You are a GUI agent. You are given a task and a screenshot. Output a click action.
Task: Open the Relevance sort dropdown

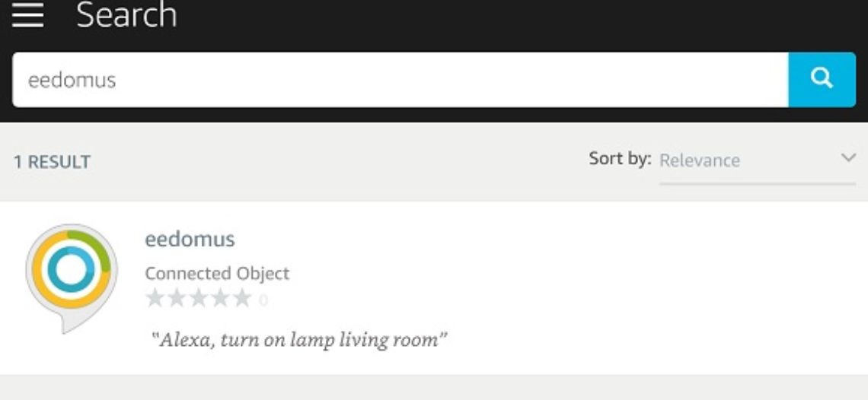758,161
